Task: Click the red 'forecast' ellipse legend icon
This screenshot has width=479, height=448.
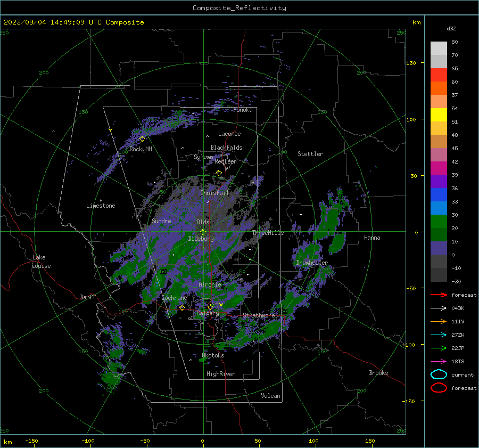Action: (439, 388)
